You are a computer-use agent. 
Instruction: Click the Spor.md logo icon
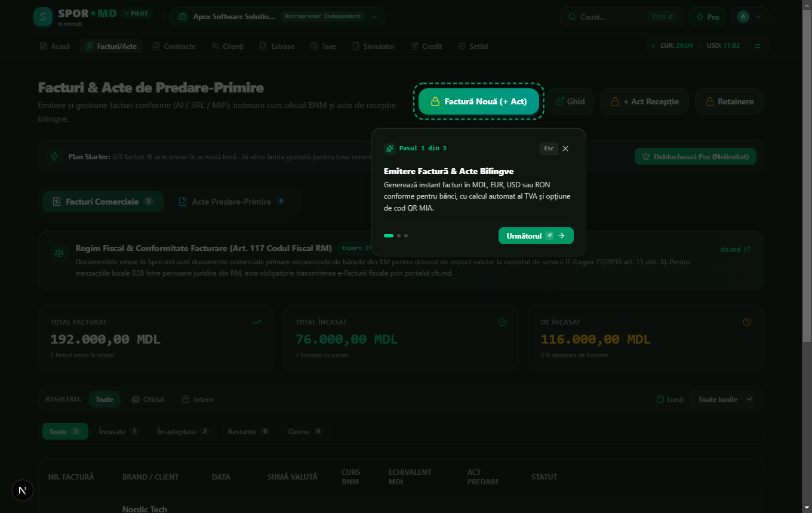pos(43,17)
